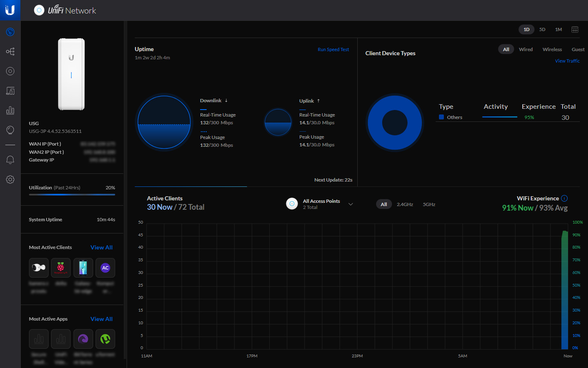This screenshot has width=588, height=368.
Task: Open the Clients target-circle sidebar icon
Action: (10, 71)
